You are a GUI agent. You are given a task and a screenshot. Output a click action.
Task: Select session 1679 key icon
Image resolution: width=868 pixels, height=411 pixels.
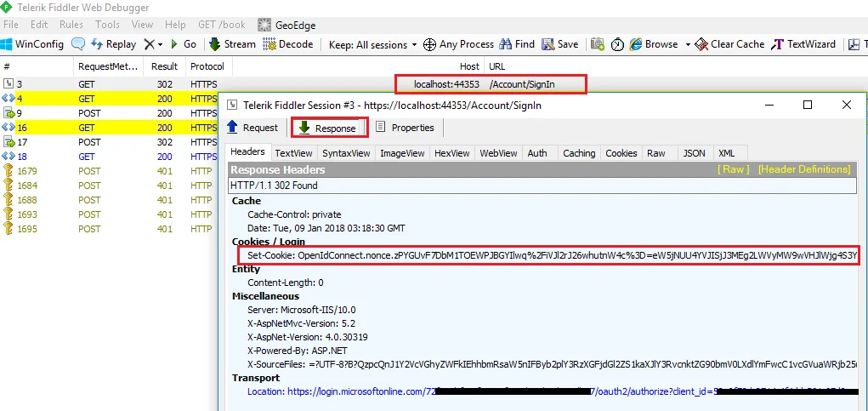click(8, 170)
